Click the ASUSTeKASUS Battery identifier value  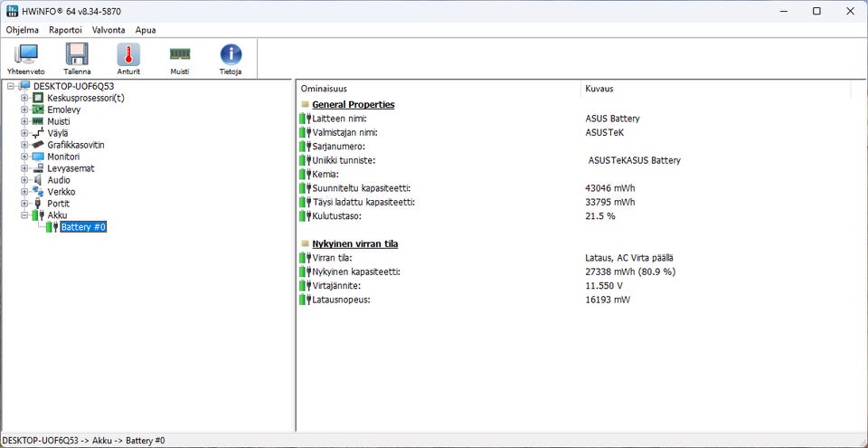(x=635, y=160)
